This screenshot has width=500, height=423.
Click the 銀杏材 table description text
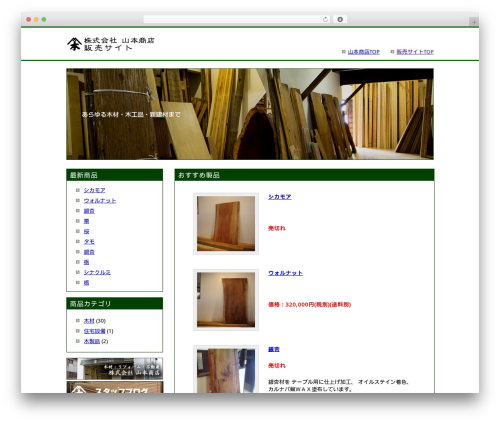[x=338, y=385]
